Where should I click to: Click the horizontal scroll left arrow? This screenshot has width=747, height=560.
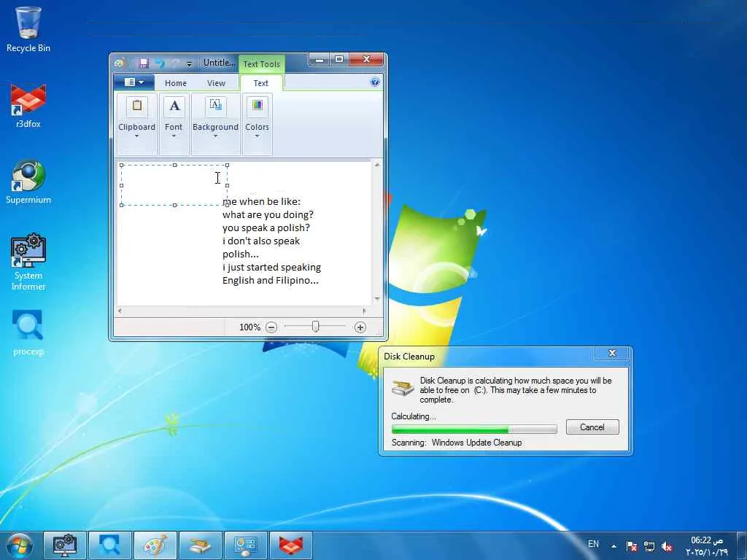pos(120,311)
